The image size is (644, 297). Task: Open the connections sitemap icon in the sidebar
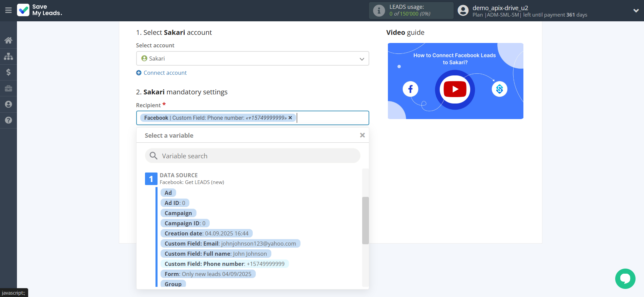tap(8, 56)
